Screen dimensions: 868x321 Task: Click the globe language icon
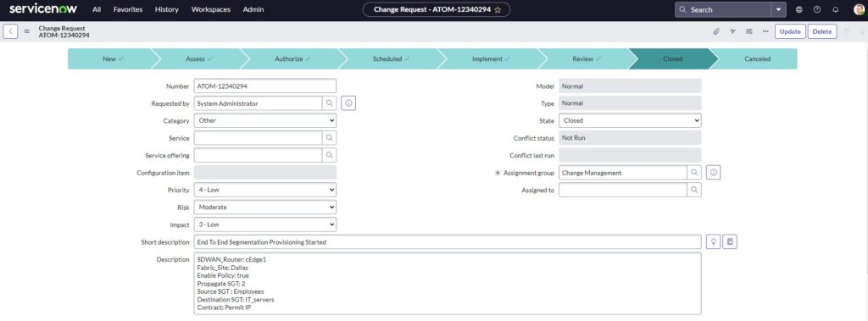pos(798,9)
